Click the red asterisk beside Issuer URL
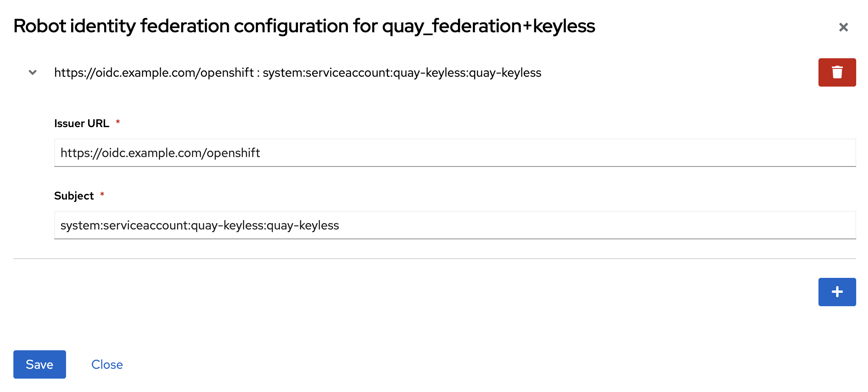Screen dimensions: 868x392 (118, 122)
